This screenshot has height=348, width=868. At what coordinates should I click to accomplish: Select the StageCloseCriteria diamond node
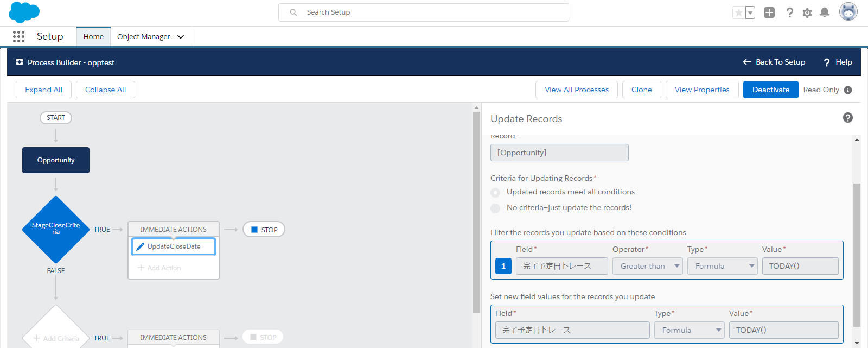click(56, 230)
